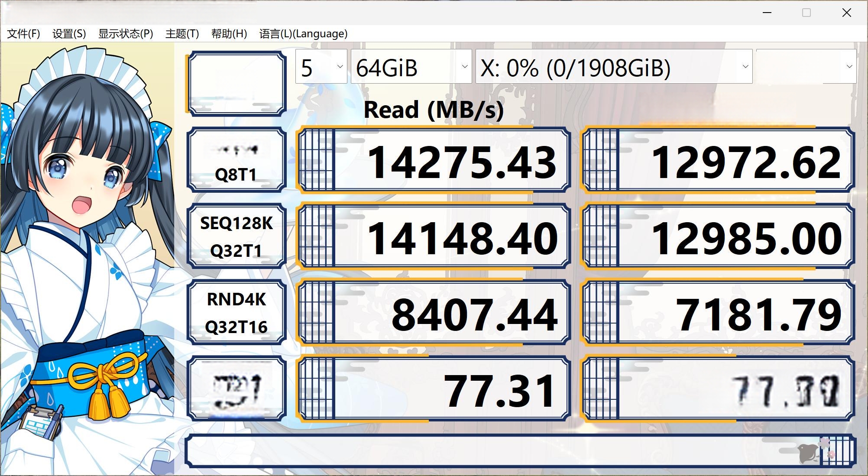Expand the blank unit dropdown at right
This screenshot has height=476, width=868.
806,66
